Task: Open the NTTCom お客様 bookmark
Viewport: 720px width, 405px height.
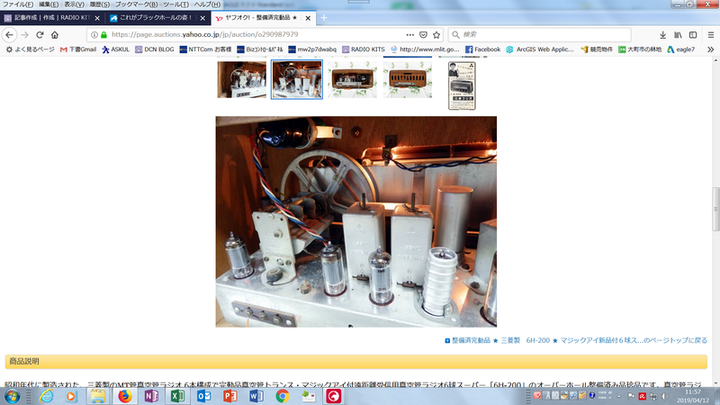Action: [x=205, y=49]
